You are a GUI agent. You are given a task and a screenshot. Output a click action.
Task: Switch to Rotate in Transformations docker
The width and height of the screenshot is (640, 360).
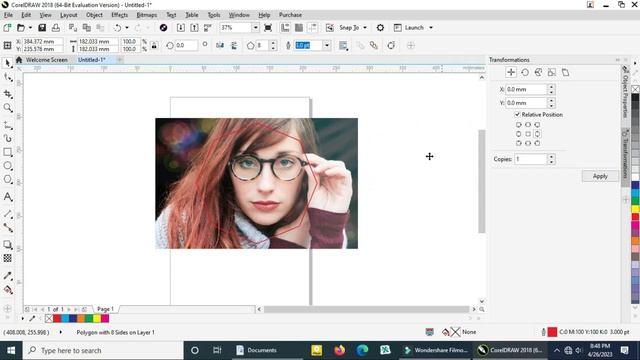(x=525, y=73)
